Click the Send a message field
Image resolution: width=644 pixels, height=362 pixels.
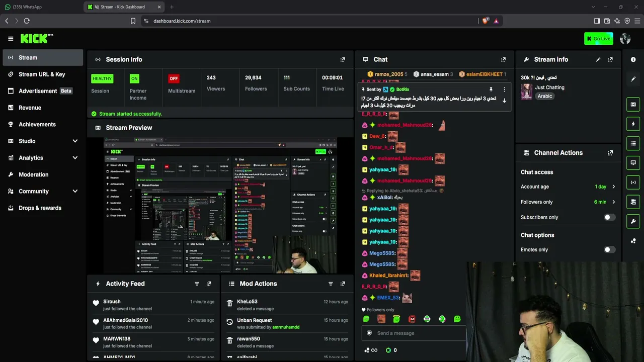pyautogui.click(x=414, y=333)
